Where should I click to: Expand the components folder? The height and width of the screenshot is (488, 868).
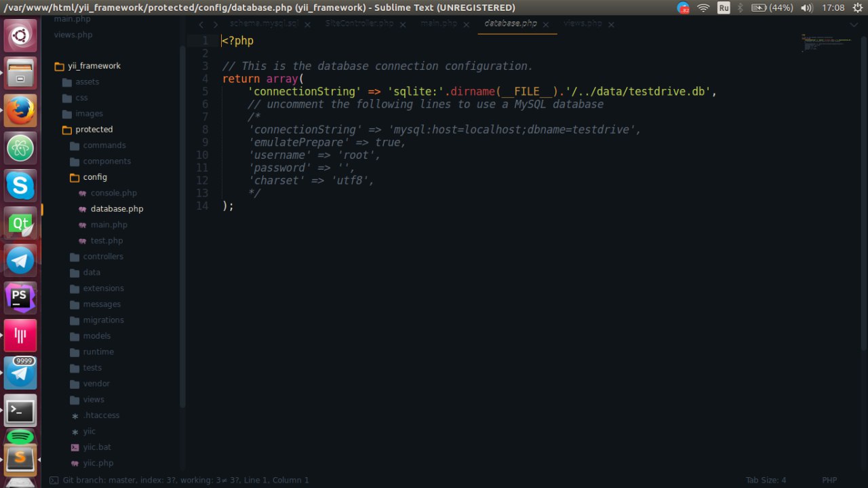pyautogui.click(x=75, y=162)
